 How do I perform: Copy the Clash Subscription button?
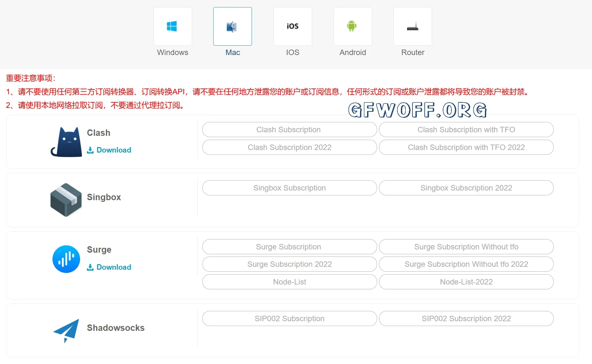(290, 130)
